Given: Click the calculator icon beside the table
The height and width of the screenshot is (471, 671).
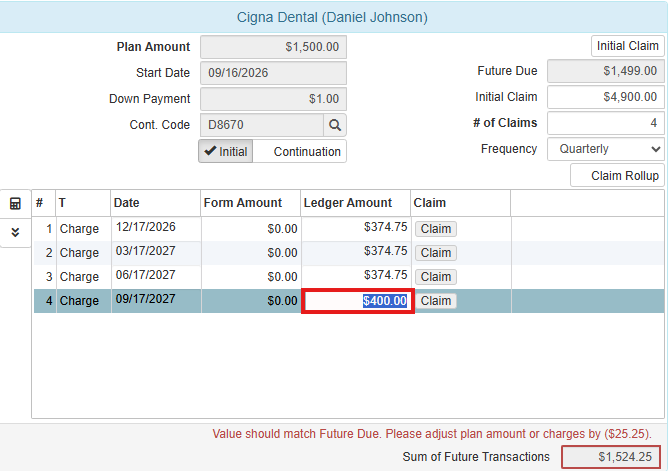Looking at the screenshot, I should [x=15, y=204].
